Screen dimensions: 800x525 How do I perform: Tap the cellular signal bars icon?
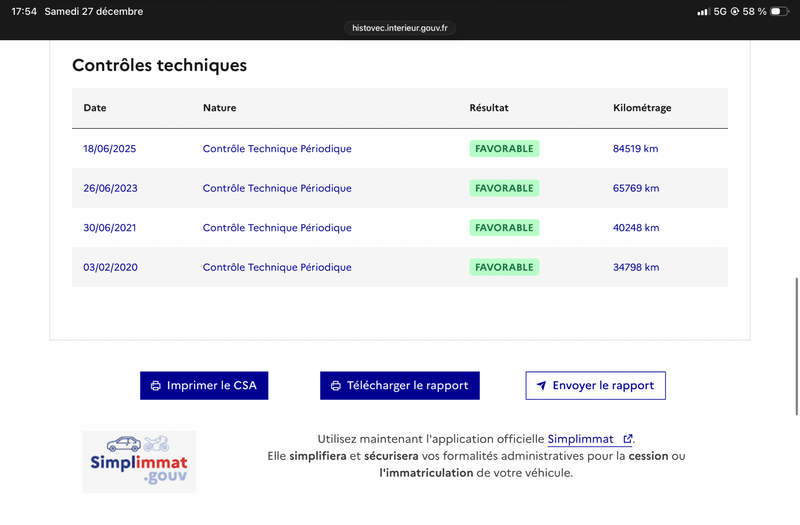(x=704, y=12)
